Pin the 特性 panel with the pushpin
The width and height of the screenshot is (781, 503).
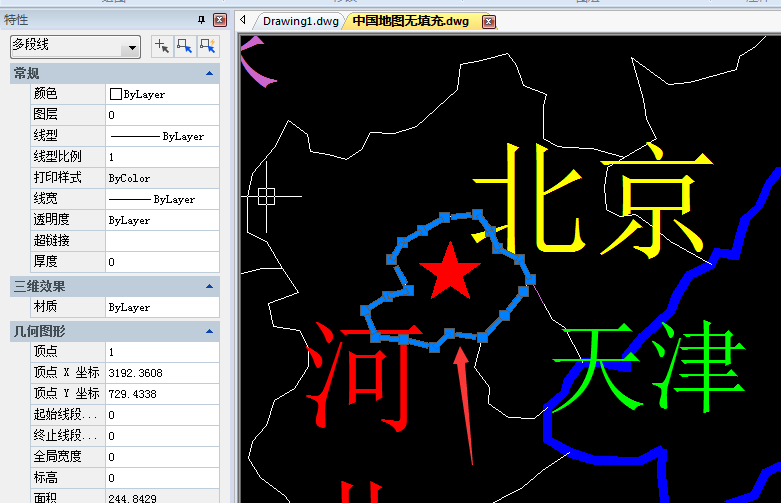click(x=201, y=20)
